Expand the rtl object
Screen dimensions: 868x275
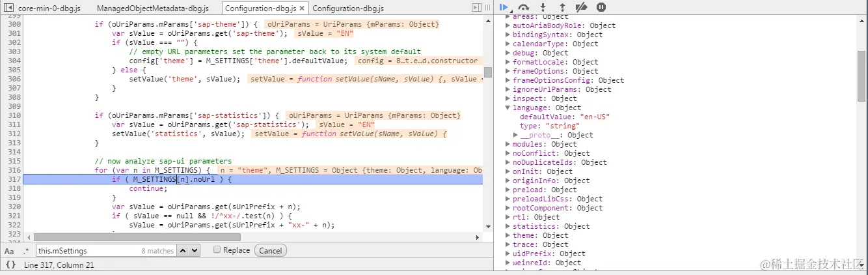[x=508, y=217]
